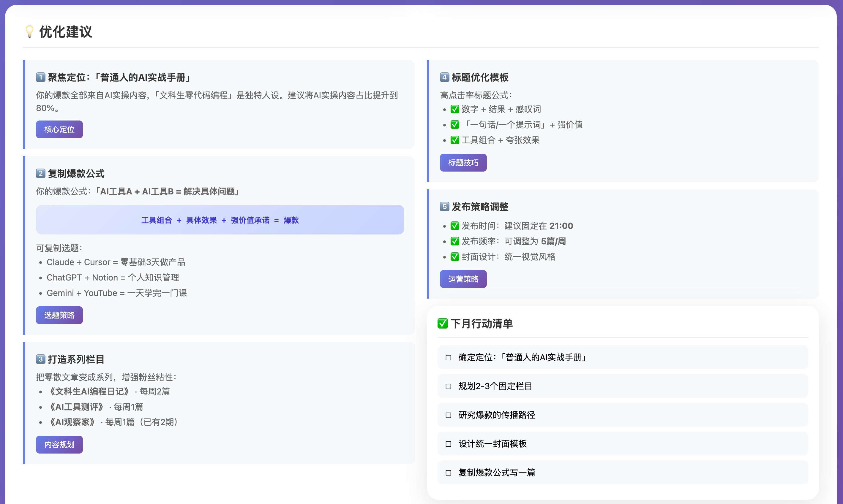Click the number 5 icon before 发布策略调整
843x504 pixels.
[x=444, y=207]
